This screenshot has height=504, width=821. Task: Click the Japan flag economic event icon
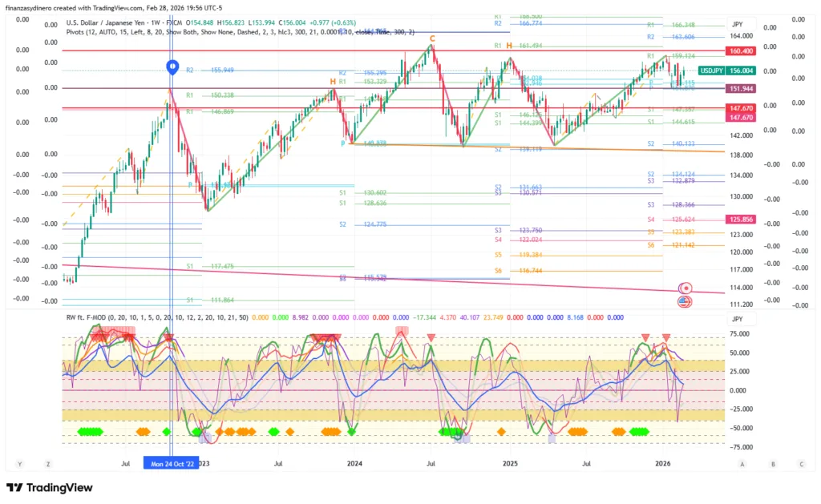coord(686,288)
